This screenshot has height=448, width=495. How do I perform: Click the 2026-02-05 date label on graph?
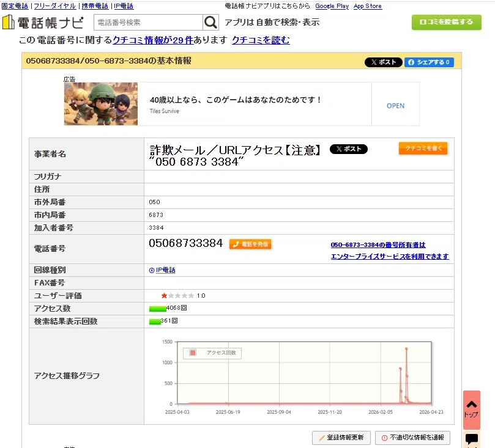pyautogui.click(x=381, y=412)
